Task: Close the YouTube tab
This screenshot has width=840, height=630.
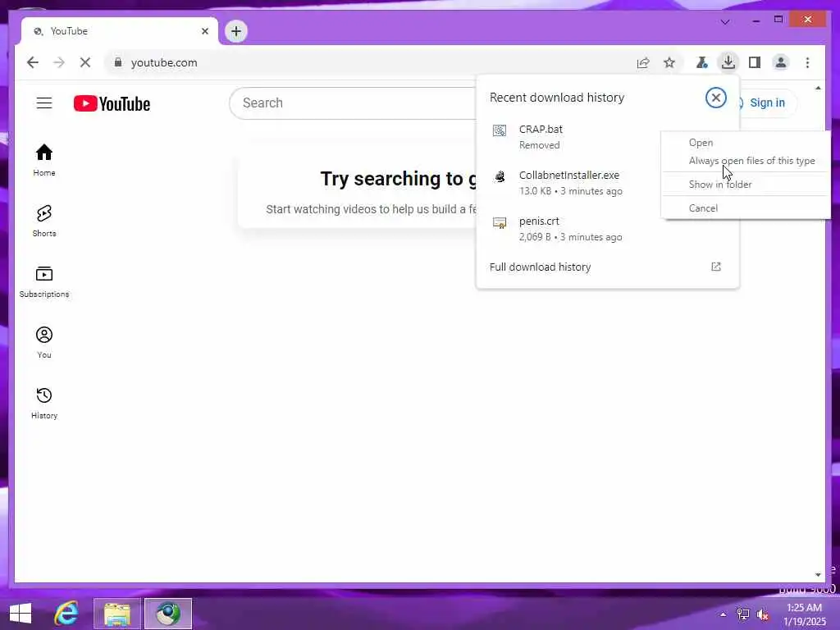Action: (204, 31)
